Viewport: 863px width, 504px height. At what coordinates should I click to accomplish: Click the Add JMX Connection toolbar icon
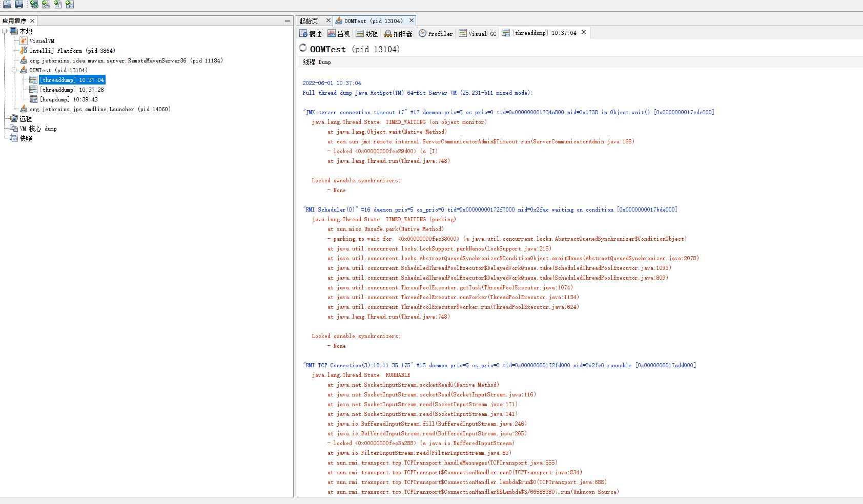click(x=46, y=5)
